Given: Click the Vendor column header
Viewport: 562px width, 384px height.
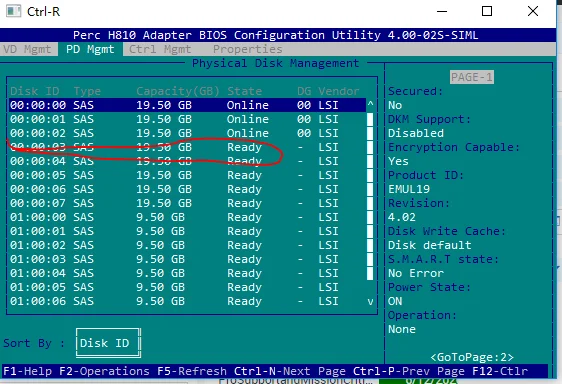Looking at the screenshot, I should pos(339,91).
